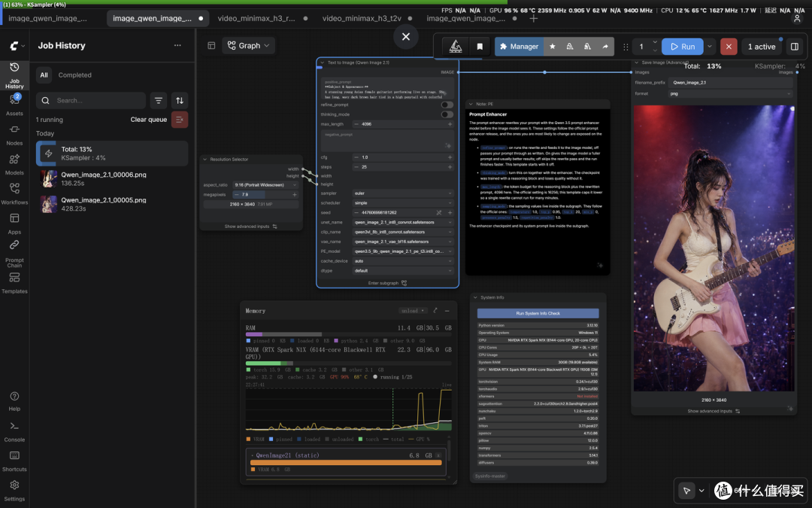
Task: Select the All tab in Job History
Action: tap(44, 75)
